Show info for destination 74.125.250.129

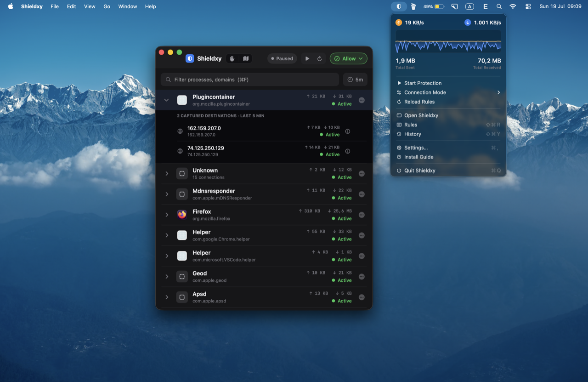[x=348, y=151]
